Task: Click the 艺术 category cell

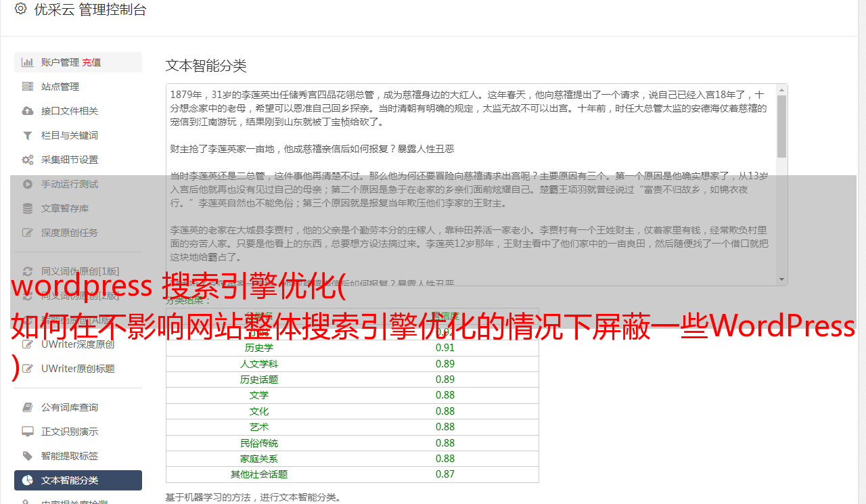Action: point(259,427)
